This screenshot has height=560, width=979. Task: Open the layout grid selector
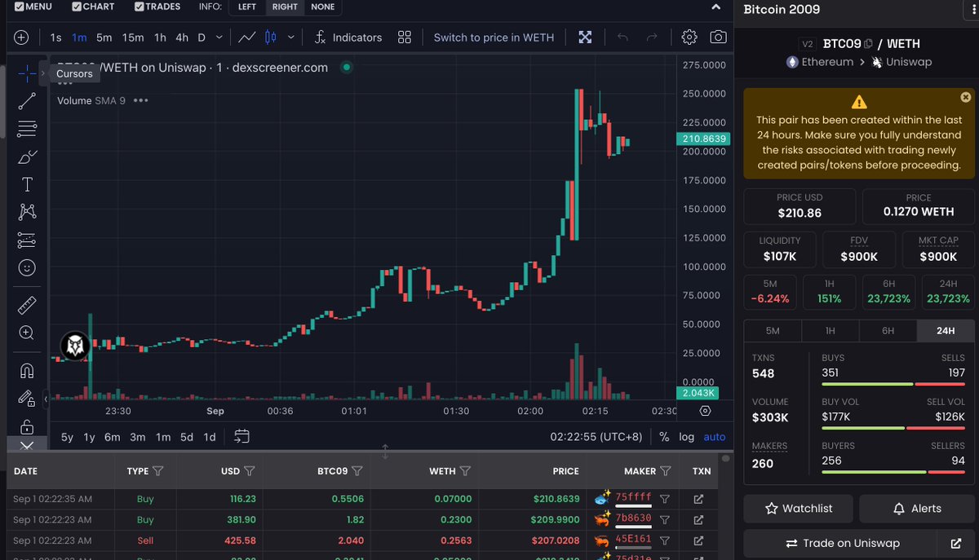(x=405, y=37)
